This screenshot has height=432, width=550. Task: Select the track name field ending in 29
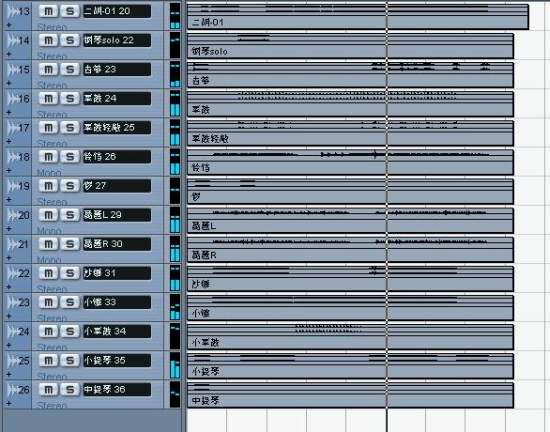[x=117, y=215]
